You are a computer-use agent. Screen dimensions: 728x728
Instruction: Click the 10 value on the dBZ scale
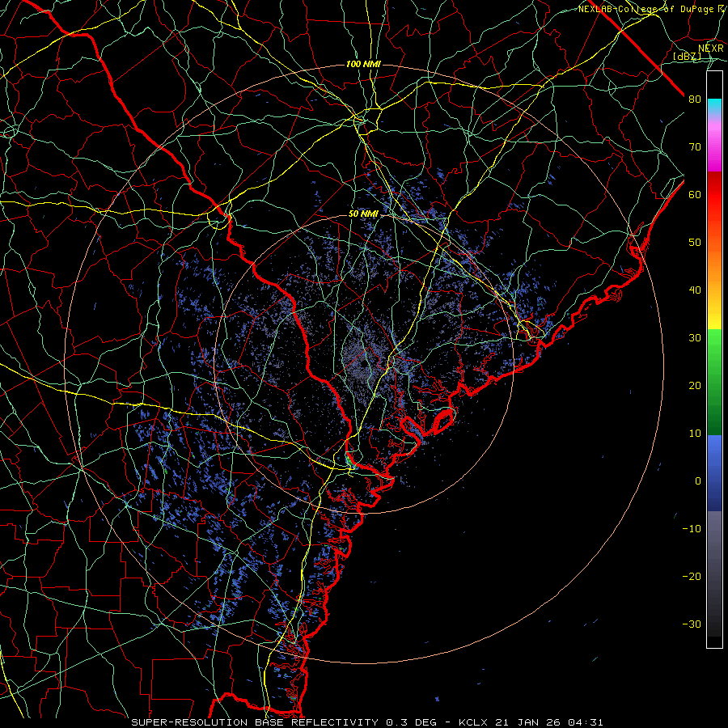point(695,434)
